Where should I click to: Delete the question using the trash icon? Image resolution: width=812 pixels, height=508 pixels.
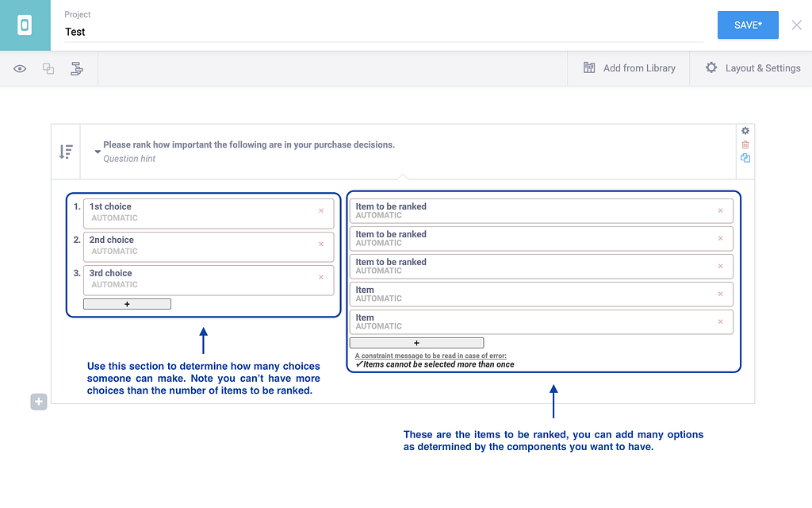[x=745, y=144]
